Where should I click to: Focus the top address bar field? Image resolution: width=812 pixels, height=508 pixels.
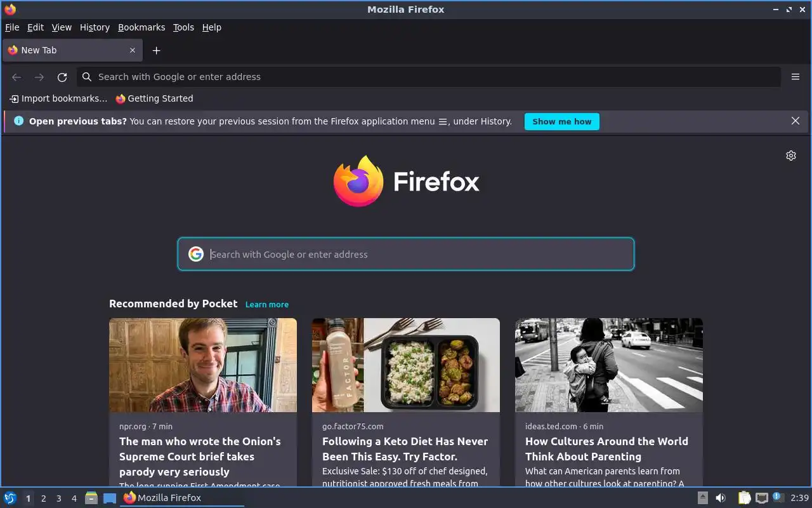[x=429, y=77]
